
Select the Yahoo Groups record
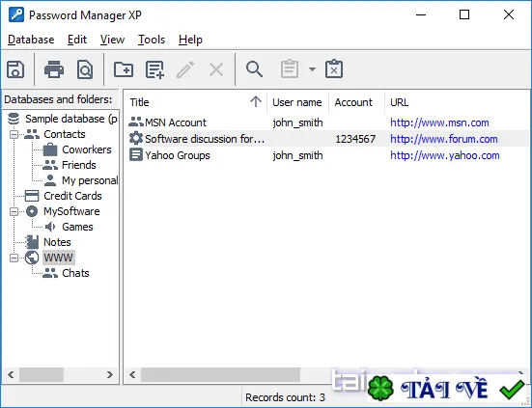(178, 155)
